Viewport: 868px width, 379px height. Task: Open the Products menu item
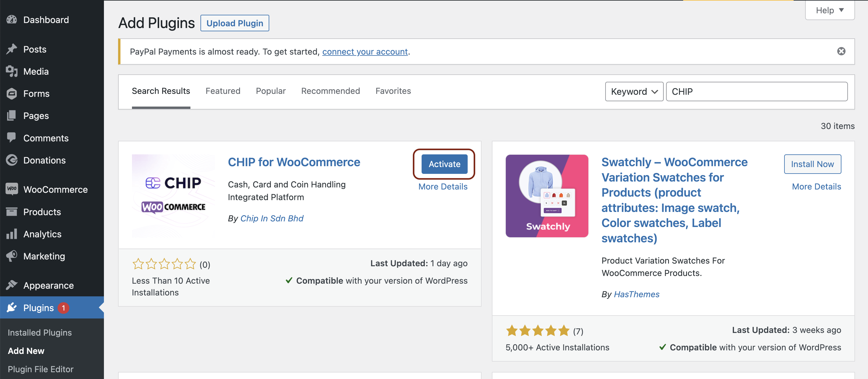pyautogui.click(x=52, y=212)
